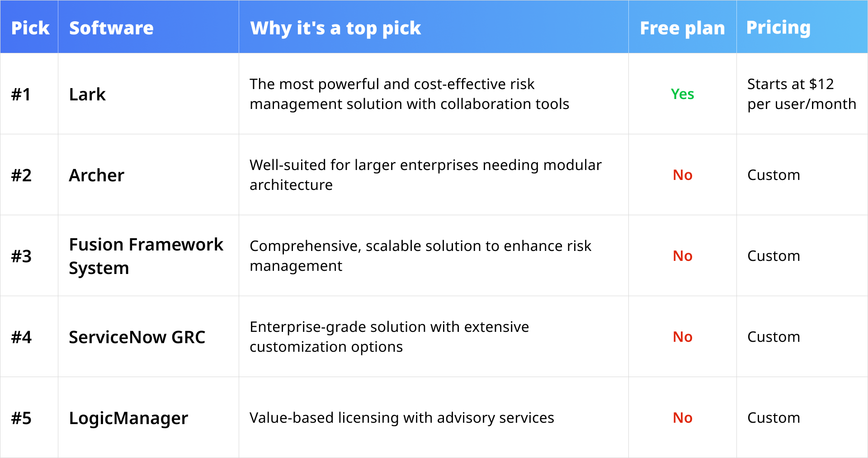Click the red No in Archer row
This screenshot has height=458, width=868.
click(682, 175)
